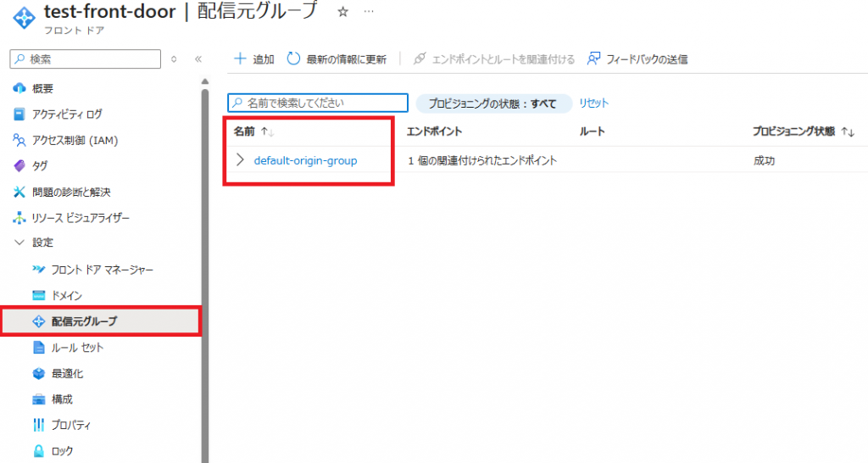Click the sidebar 検索 search field
Screen dimensions: 868x463
pyautogui.click(x=86, y=59)
